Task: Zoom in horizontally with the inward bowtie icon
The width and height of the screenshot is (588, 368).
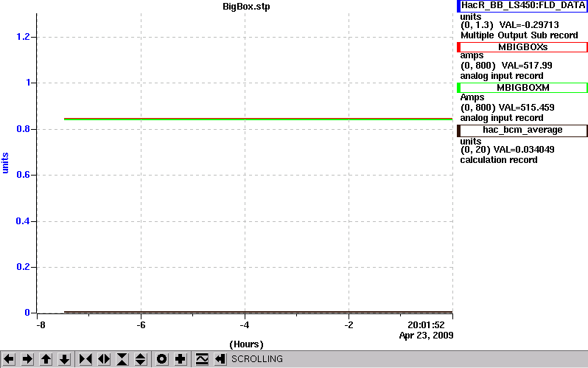Action: (x=85, y=359)
